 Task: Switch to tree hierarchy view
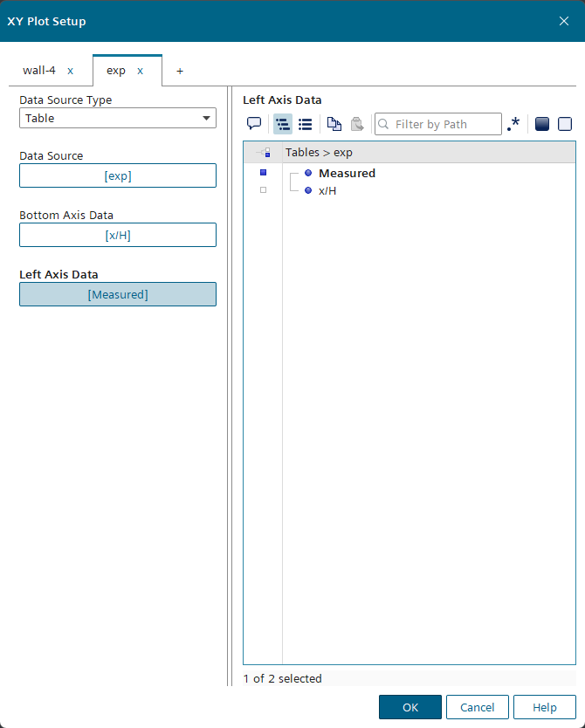point(283,124)
